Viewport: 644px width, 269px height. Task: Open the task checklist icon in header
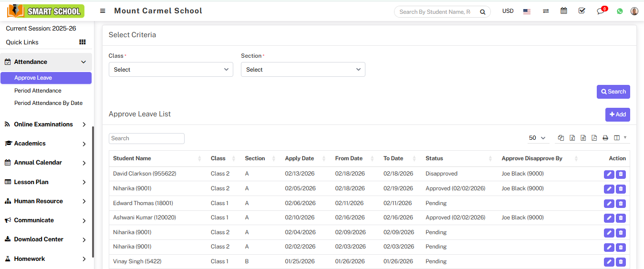point(582,11)
